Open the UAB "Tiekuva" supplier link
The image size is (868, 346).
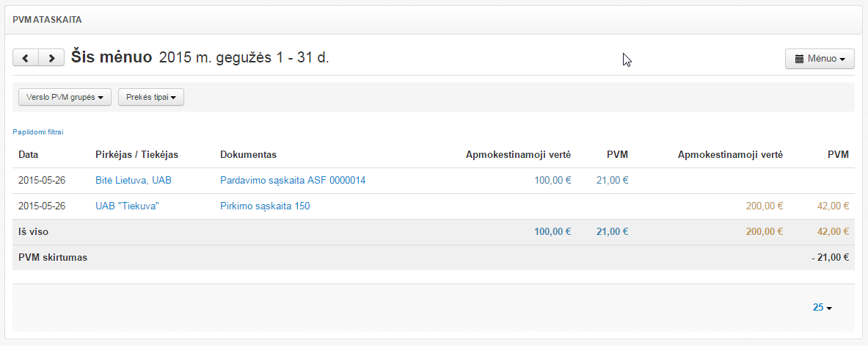point(128,206)
